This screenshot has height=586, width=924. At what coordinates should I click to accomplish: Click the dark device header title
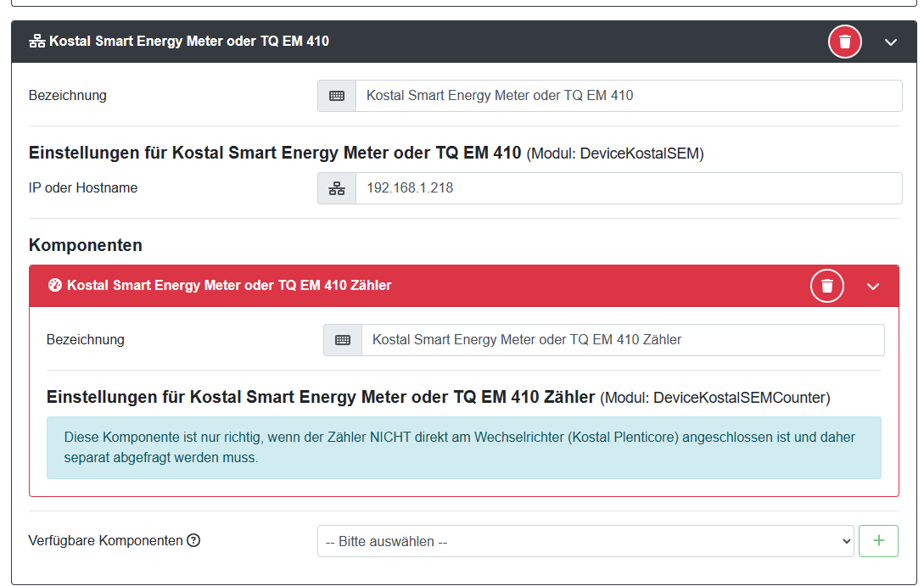coord(189,42)
